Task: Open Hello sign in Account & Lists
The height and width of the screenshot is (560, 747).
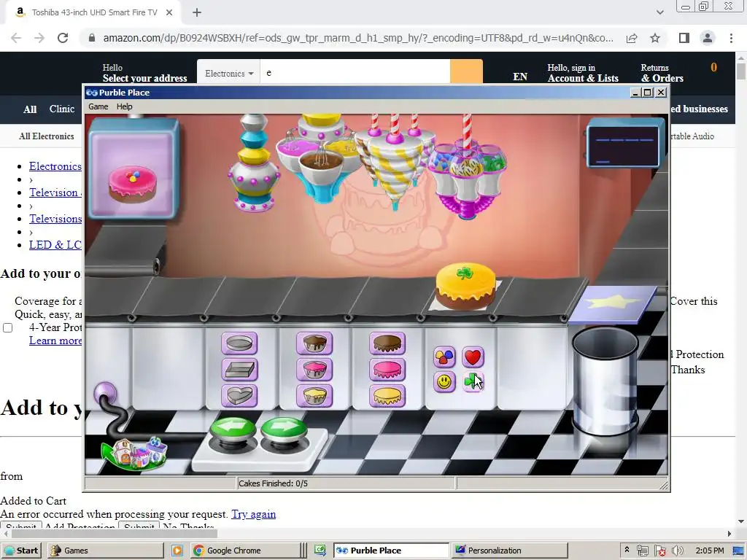Action: [583, 73]
